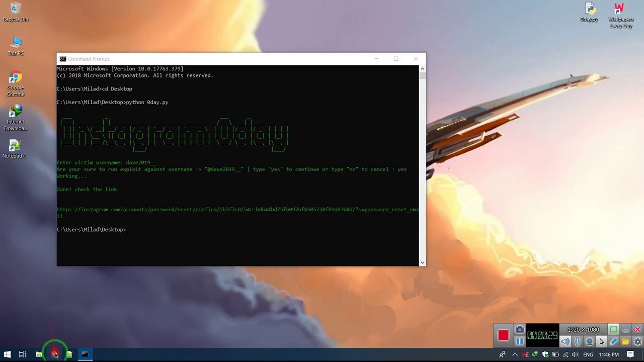Open the recorder's output folder icon
Screen dimensions: 644x362
point(625,341)
